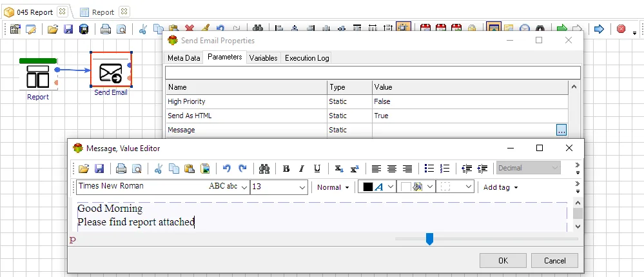The image size is (644, 277).
Task: Open file in Message Value Editor toolbar
Action: coord(84,169)
